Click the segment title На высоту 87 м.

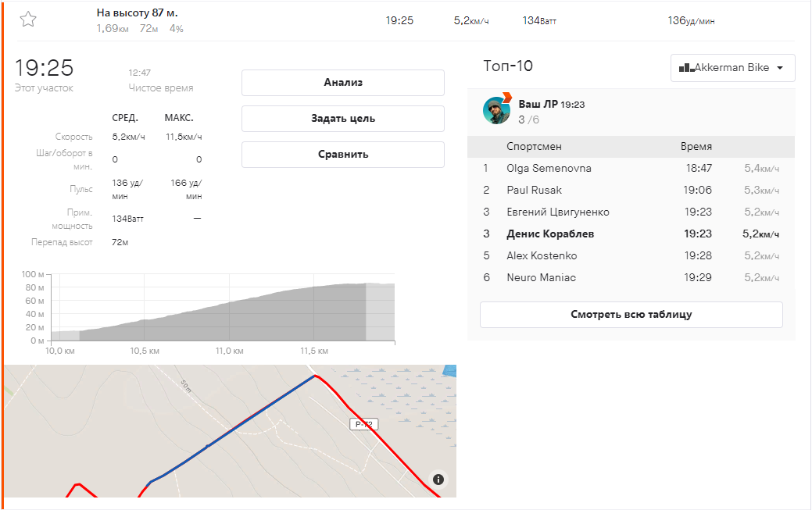137,13
